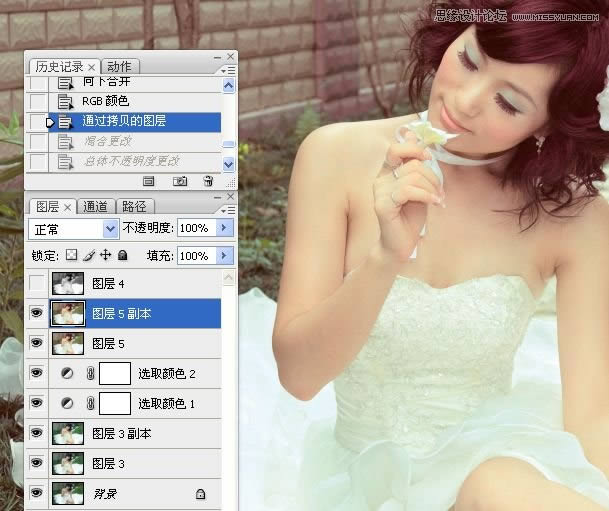Click the lock position move icon
The width and height of the screenshot is (609, 511).
pyautogui.click(x=105, y=256)
